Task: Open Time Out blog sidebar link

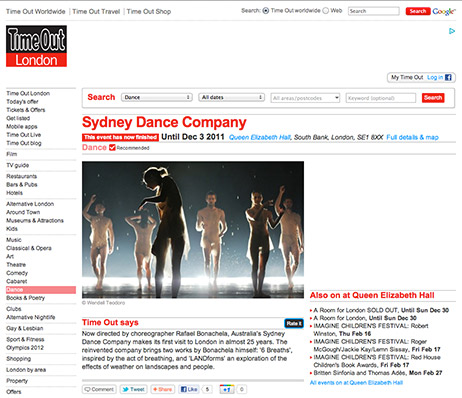Action: click(x=24, y=143)
